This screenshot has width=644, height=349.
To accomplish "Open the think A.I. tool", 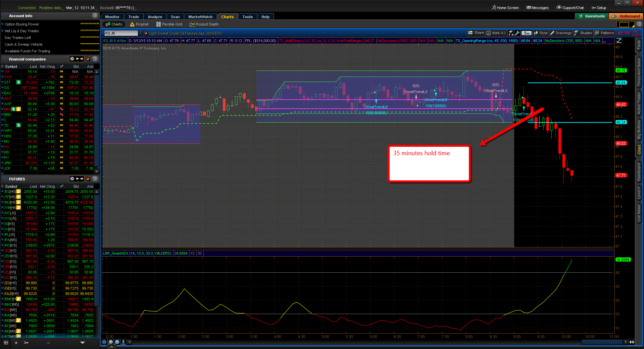I will (496, 33).
